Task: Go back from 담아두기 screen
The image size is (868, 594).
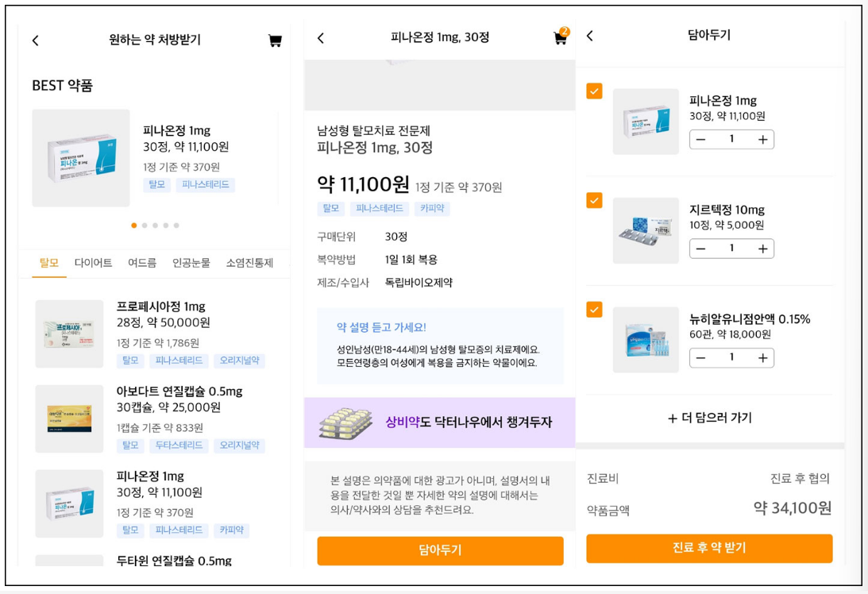Action: pyautogui.click(x=589, y=36)
